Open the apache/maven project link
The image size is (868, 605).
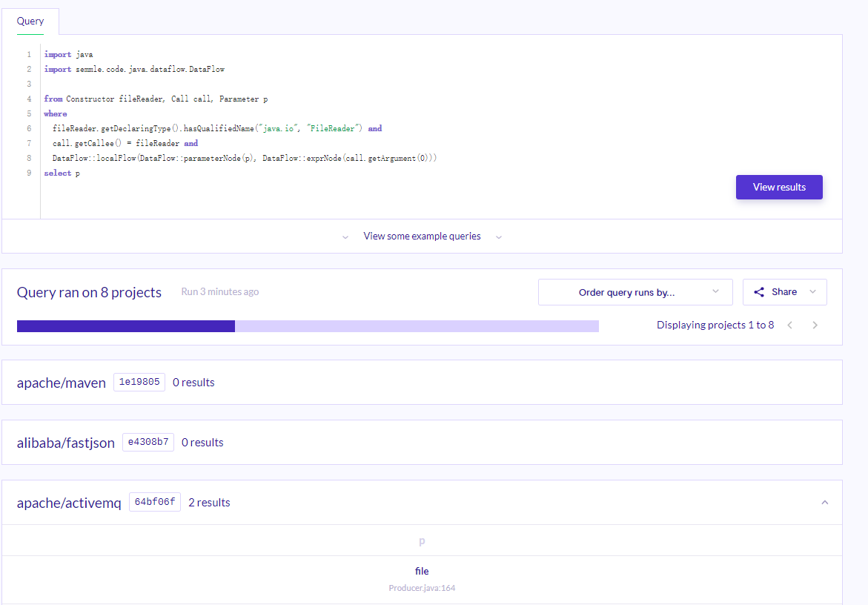62,383
